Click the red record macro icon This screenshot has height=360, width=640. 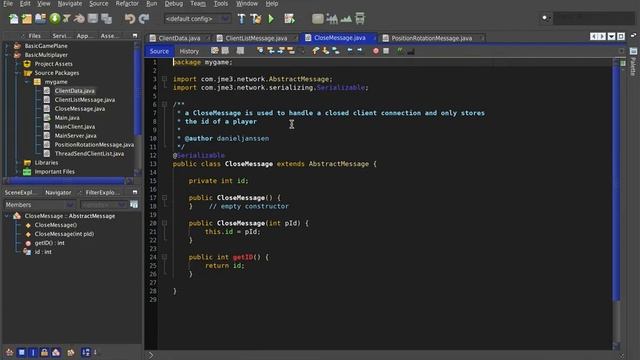(x=376, y=51)
